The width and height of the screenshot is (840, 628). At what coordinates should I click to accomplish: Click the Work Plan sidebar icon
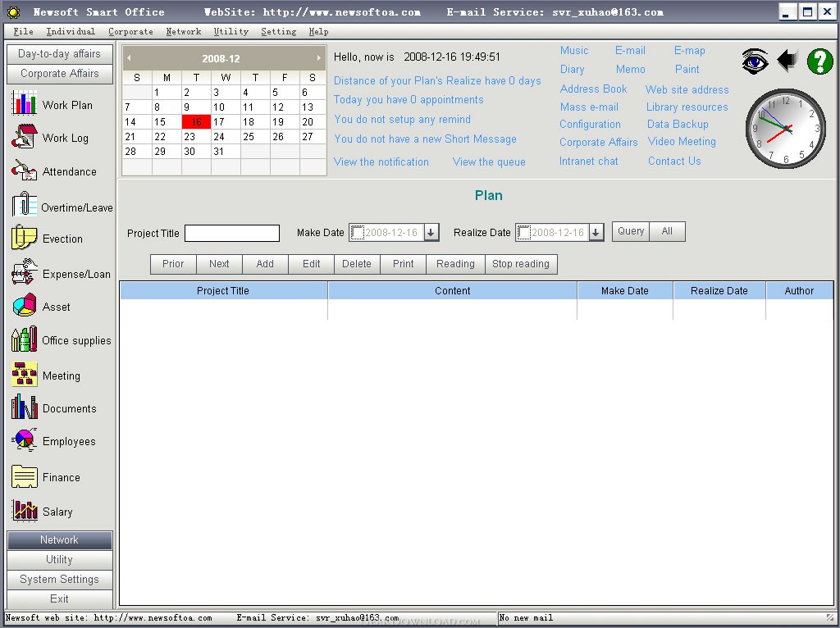(x=24, y=104)
